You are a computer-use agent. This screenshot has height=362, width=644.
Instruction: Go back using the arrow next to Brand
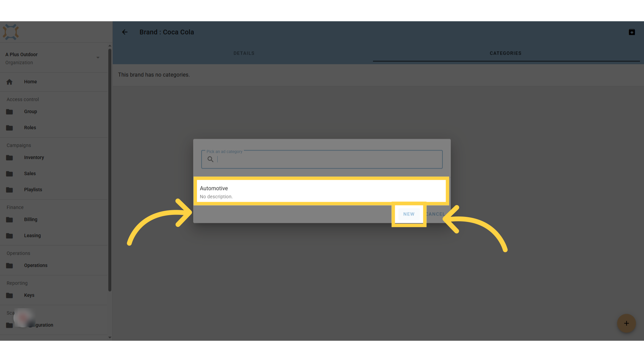click(x=125, y=32)
